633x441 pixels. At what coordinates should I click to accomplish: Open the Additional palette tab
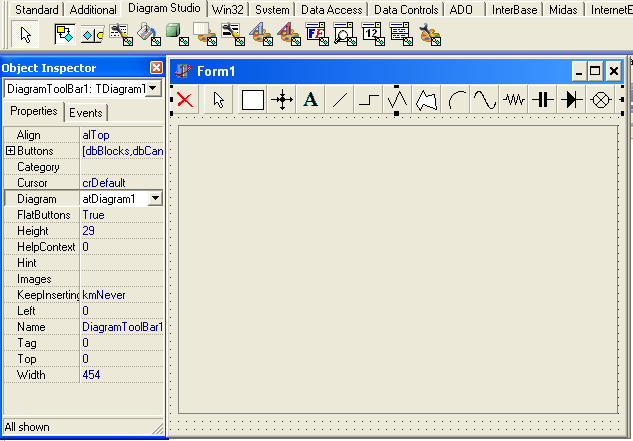[x=93, y=10]
